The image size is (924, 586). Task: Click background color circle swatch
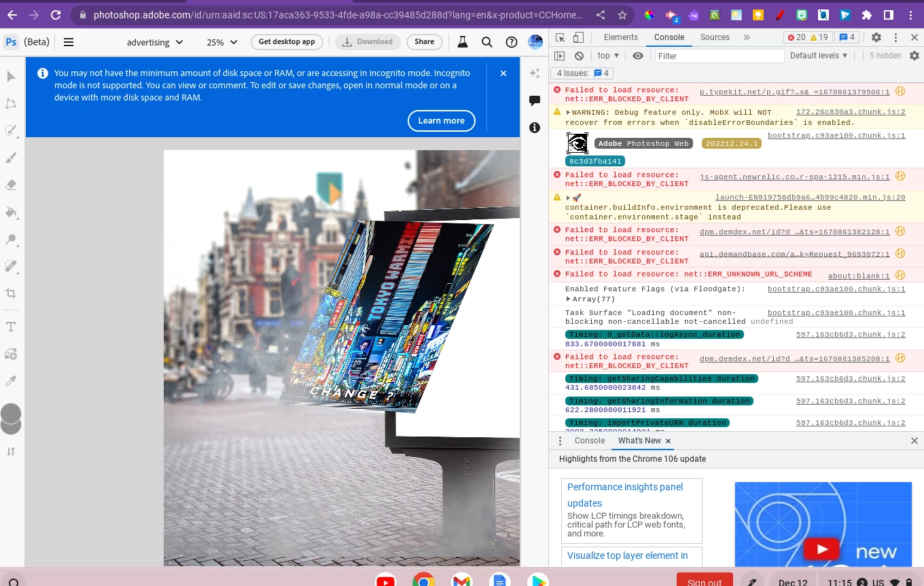[x=12, y=426]
